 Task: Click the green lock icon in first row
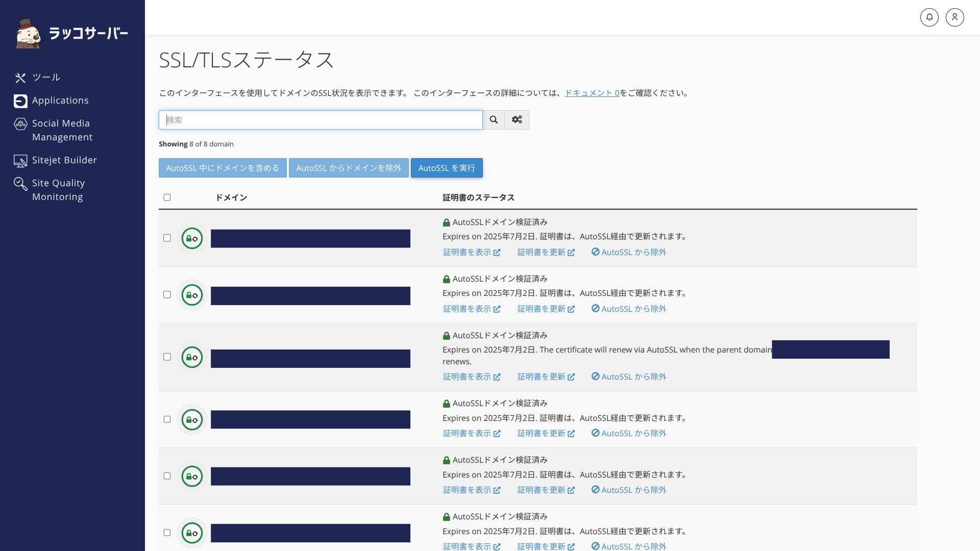[192, 238]
